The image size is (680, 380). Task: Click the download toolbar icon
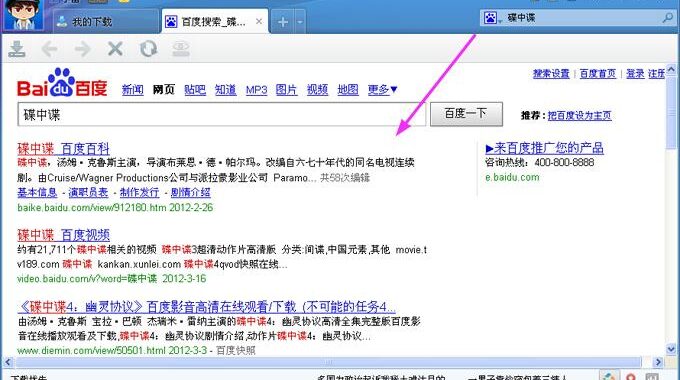coord(17,49)
